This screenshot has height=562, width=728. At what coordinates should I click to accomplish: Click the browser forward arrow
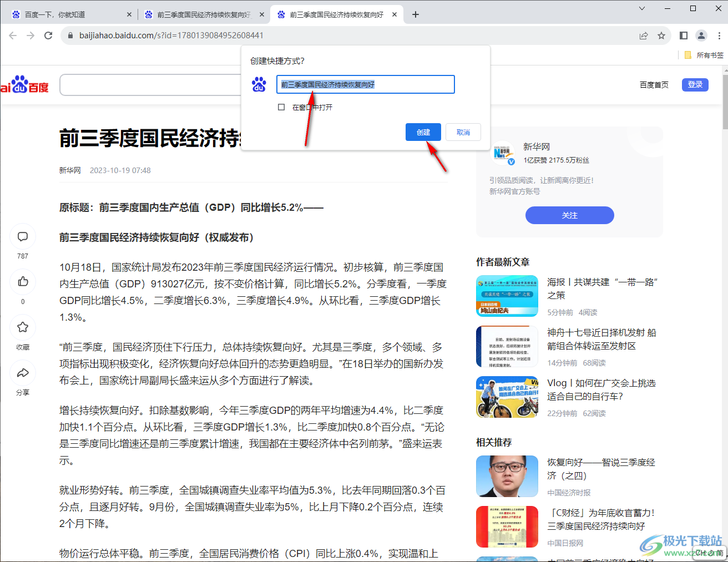(x=31, y=36)
